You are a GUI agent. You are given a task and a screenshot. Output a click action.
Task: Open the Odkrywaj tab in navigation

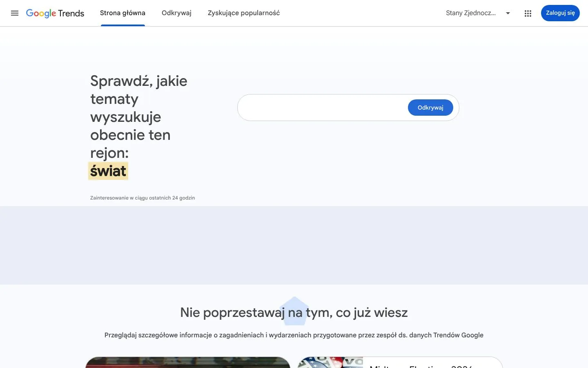click(176, 13)
